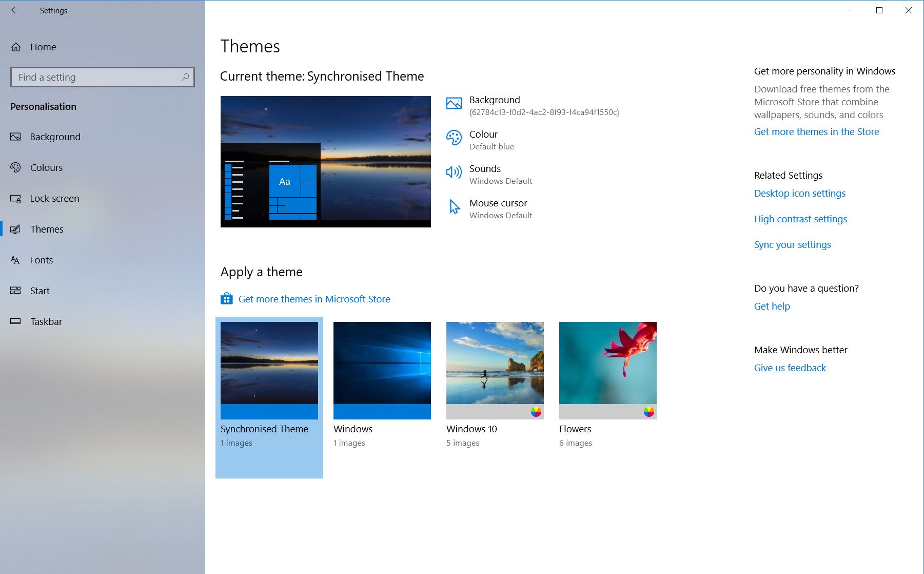Screen dimensions: 924x574
Task: Click the Themes page heading
Action: 250,46
